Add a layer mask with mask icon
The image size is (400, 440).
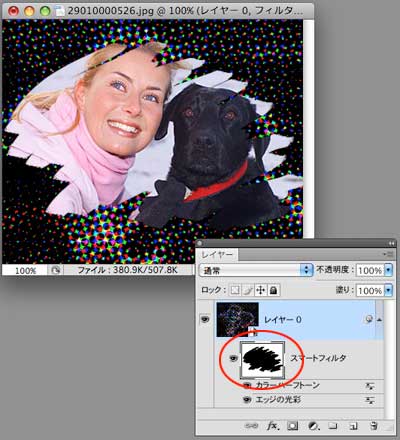293,426
